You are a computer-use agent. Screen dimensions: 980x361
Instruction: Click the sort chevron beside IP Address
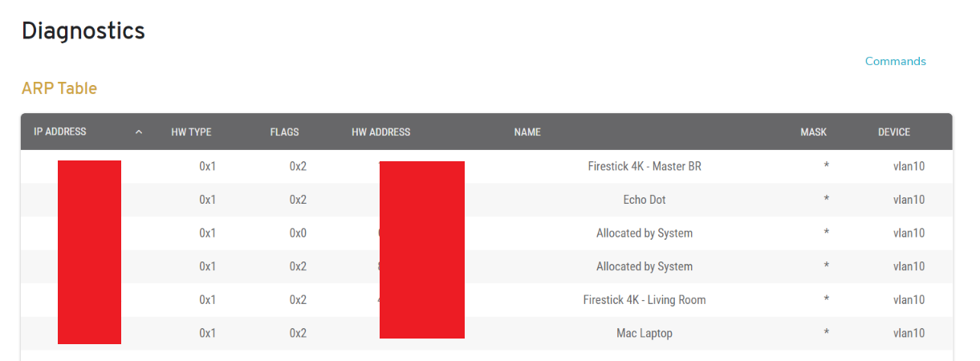[139, 132]
